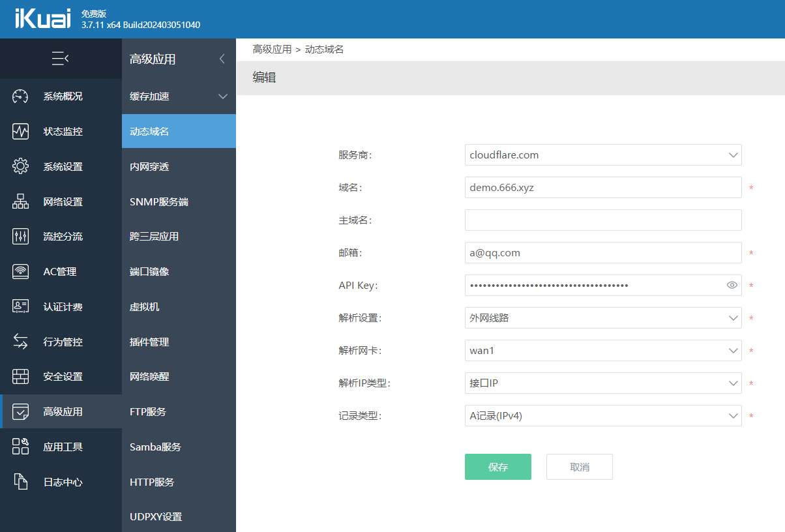Click the 高级应用 checkmark box icon
Screen dimensions: 785x532
point(21,411)
